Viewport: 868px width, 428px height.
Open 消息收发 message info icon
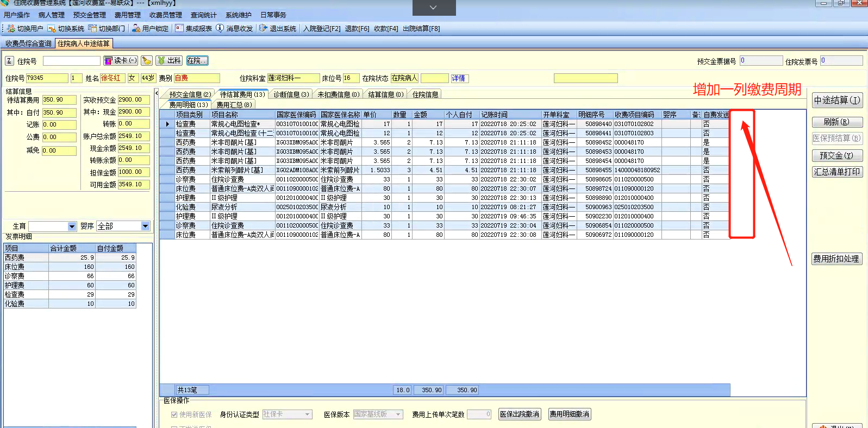coord(220,28)
